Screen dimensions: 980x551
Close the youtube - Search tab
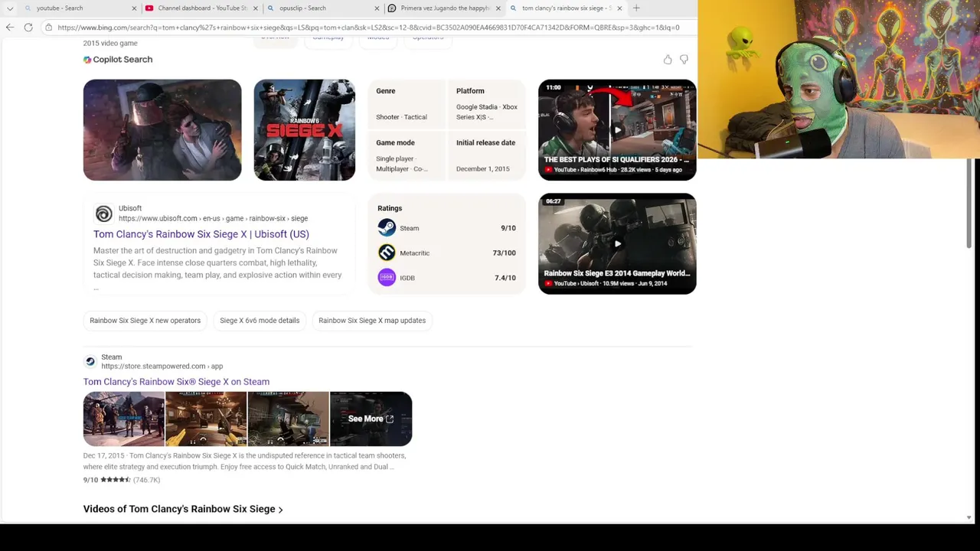pos(134,8)
